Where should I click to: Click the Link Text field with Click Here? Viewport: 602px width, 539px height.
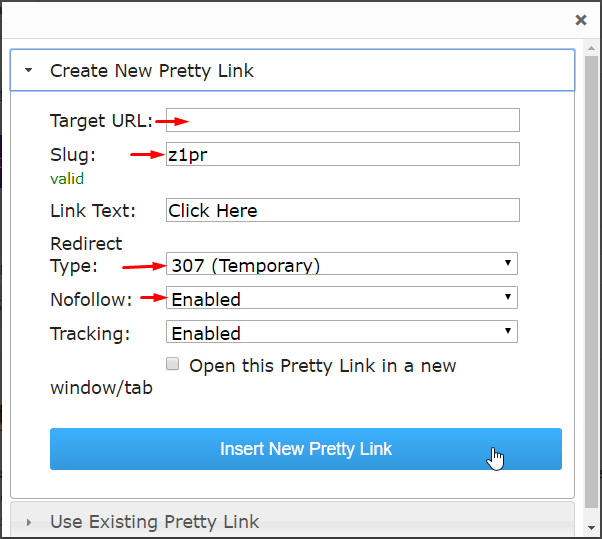tap(342, 210)
